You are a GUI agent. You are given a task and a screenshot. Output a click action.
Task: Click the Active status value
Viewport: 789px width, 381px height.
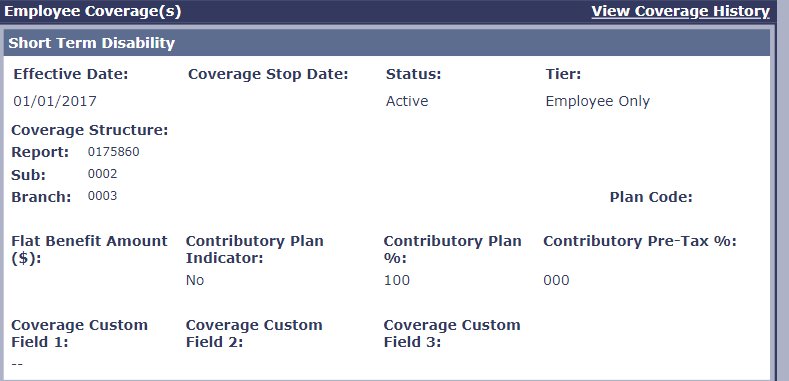407,101
